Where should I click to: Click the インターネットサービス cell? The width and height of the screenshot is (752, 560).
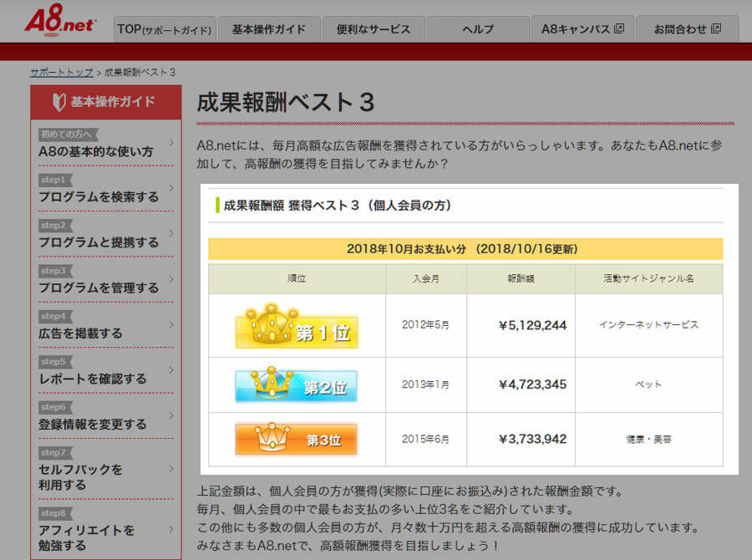click(x=649, y=325)
